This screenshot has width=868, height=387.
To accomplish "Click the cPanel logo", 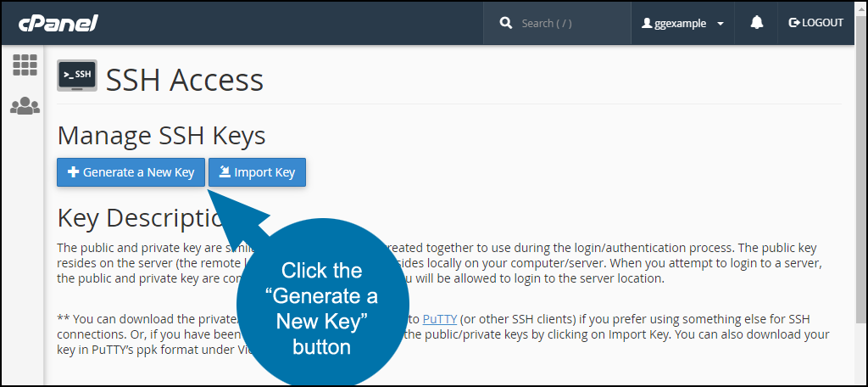I will pos(58,23).
